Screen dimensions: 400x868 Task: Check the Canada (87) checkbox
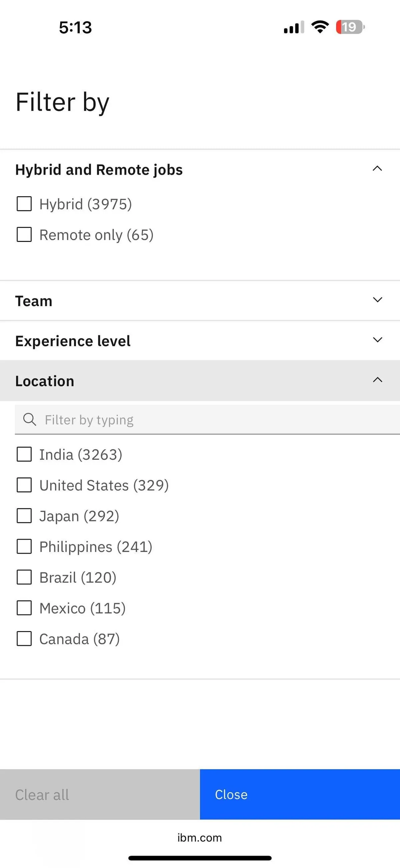[x=24, y=638]
